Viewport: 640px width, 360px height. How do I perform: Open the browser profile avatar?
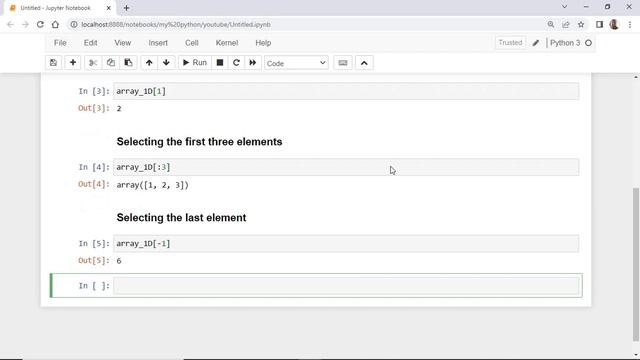pos(614,24)
